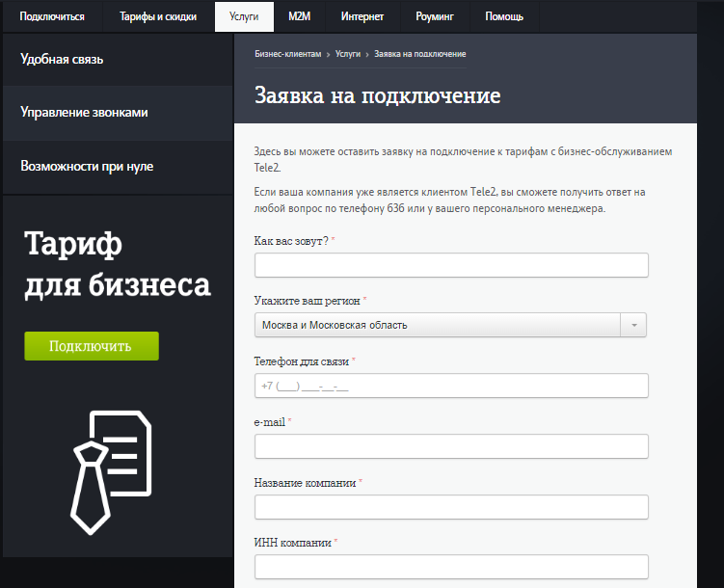Click the Тариф для бизнеса banner heading
Viewport: 724px width, 588px height.
tap(118, 263)
